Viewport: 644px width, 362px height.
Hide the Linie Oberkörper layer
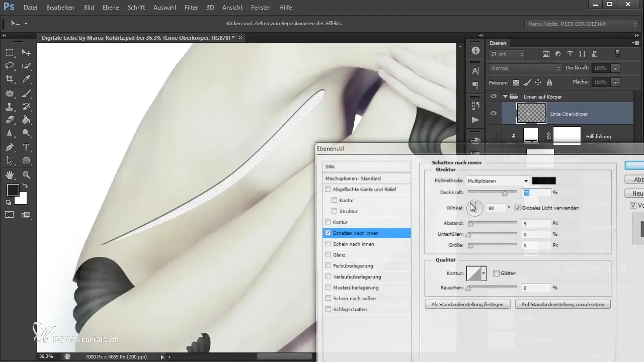pos(494,114)
